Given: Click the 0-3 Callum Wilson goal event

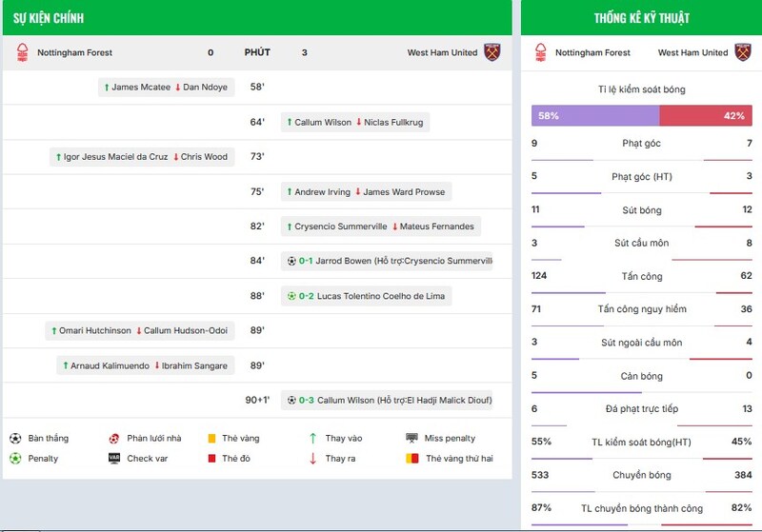Looking at the screenshot, I should point(387,401).
